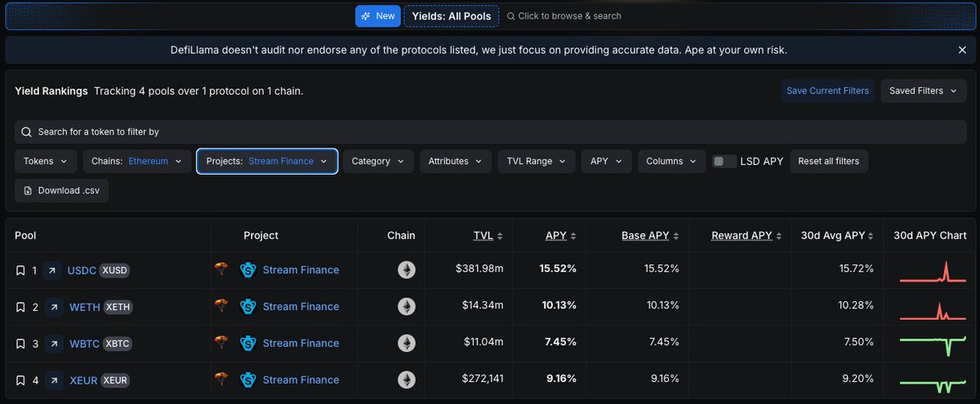Open Stream Finance link in USDC row
Screen dimensions: 980x404
click(x=301, y=270)
